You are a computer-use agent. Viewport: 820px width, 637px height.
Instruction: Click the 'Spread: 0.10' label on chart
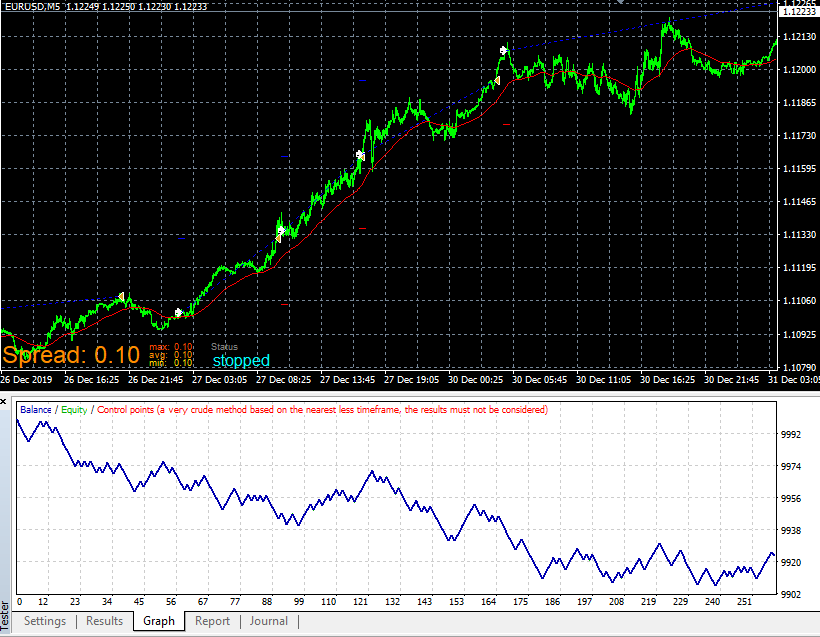coord(71,355)
